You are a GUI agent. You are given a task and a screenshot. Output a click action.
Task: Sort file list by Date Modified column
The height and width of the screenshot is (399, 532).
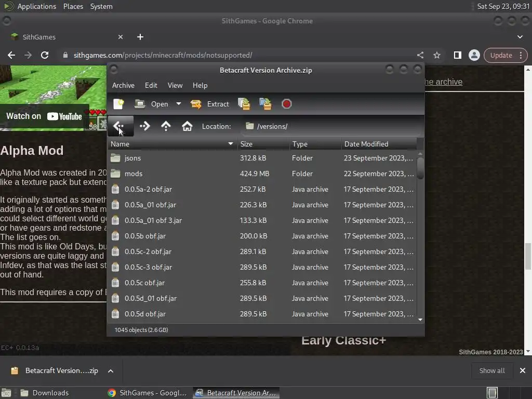click(x=379, y=144)
